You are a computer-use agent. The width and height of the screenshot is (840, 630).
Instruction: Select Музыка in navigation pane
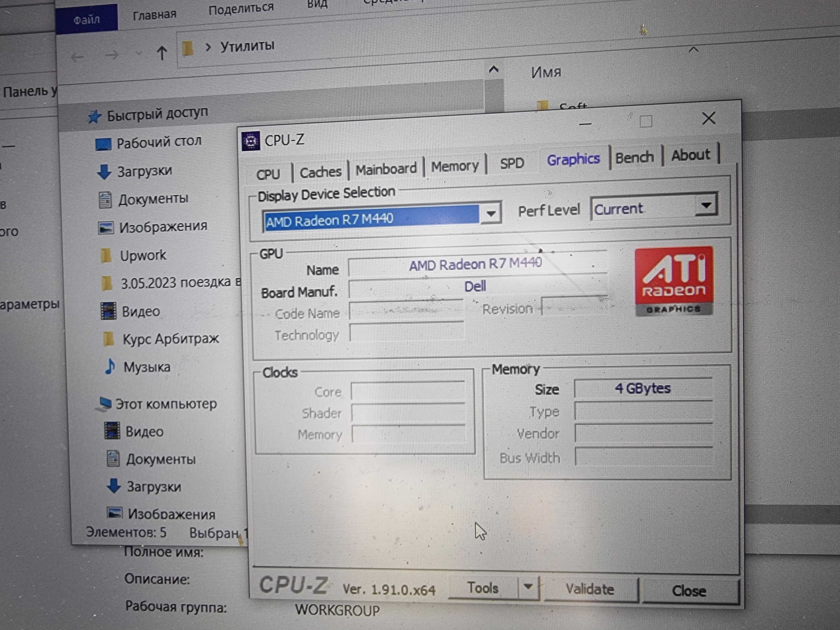(147, 367)
